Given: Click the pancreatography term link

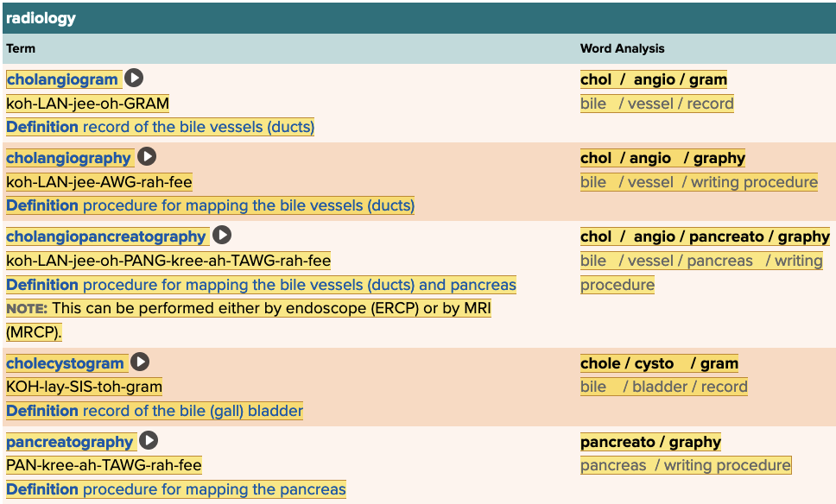Looking at the screenshot, I should coord(70,442).
